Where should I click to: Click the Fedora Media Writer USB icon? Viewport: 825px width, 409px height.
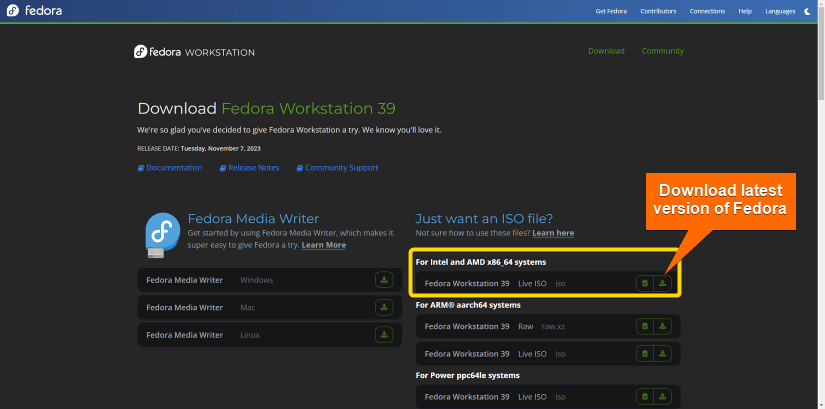point(163,235)
